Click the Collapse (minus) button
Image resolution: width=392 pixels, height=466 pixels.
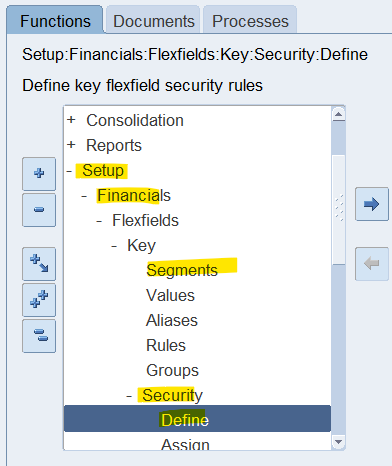39,210
